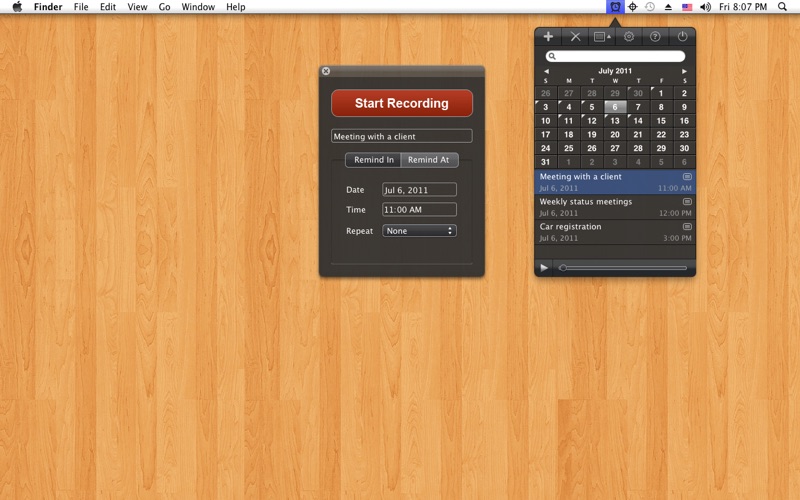Select July 22 in the calendar
This screenshot has height=500, width=800.
tap(661, 135)
